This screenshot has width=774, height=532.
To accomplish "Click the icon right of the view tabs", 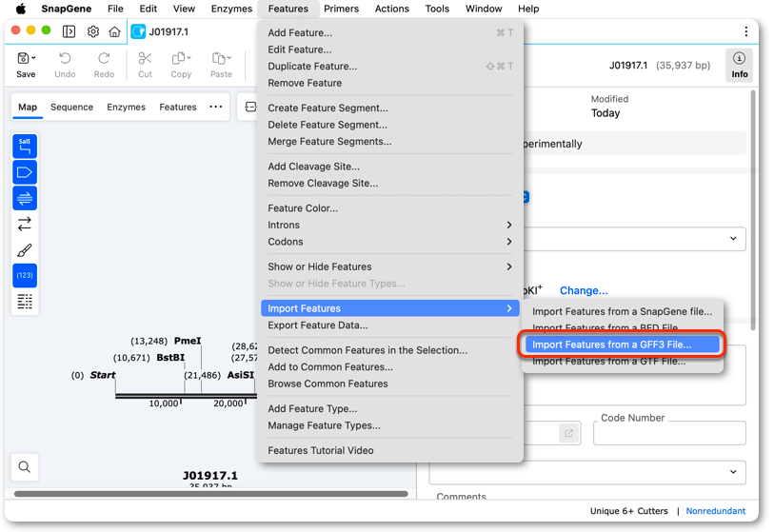I will [x=250, y=107].
